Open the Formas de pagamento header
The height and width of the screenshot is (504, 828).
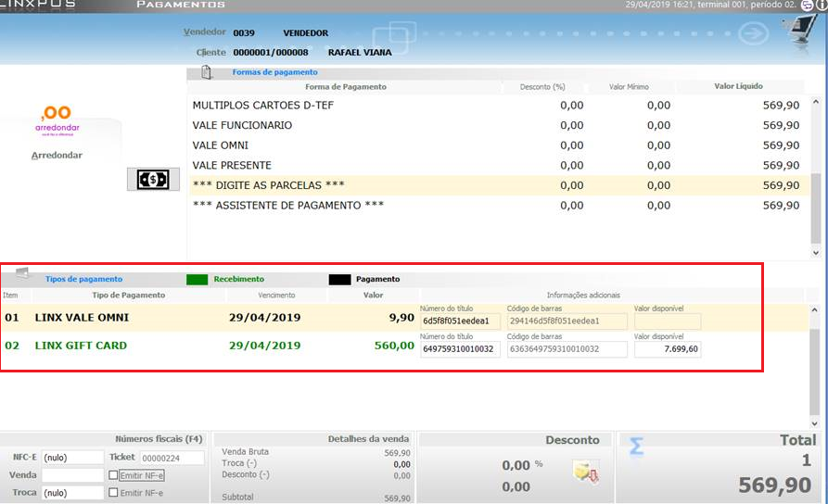point(274,72)
